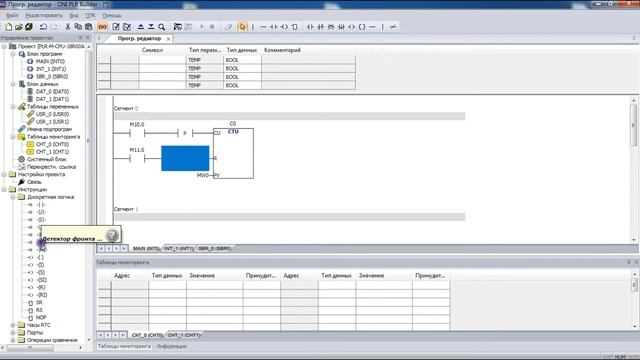
Task: Open Системный блок tree item
Action: click(x=46, y=159)
